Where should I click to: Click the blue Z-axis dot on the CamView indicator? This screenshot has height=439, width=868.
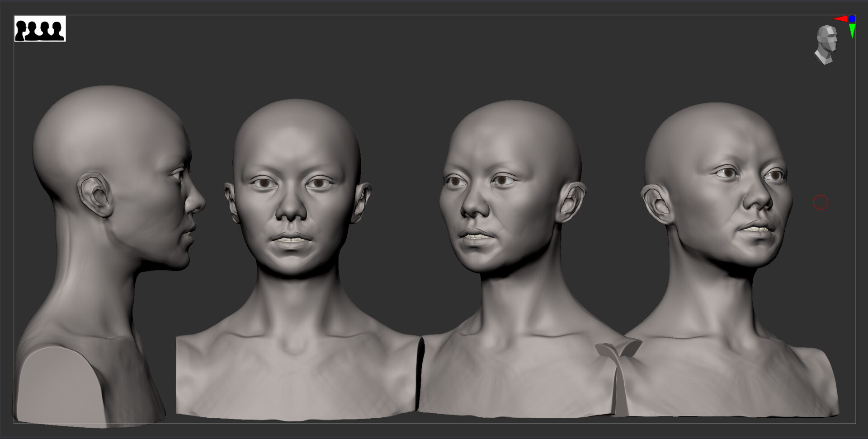coord(852,19)
